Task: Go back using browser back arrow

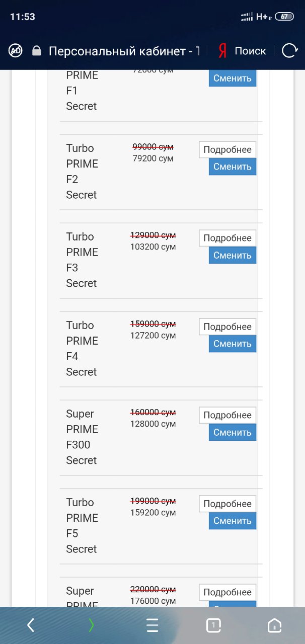Action: [x=31, y=625]
